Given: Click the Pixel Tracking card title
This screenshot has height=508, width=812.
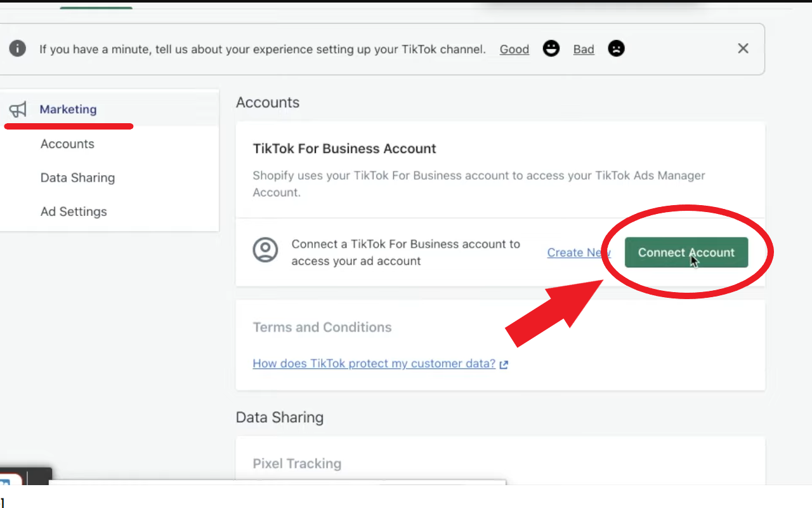Looking at the screenshot, I should pos(296,464).
